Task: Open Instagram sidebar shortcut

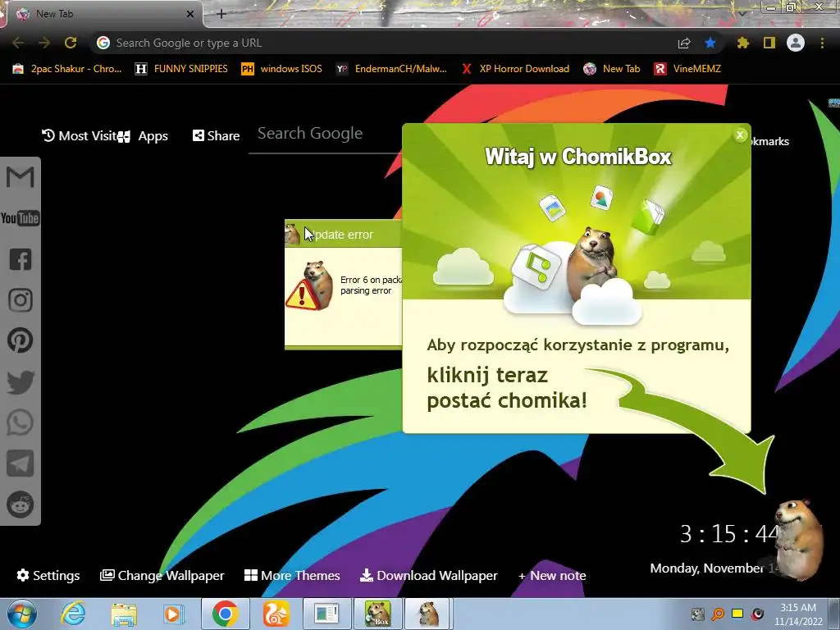Action: [21, 300]
